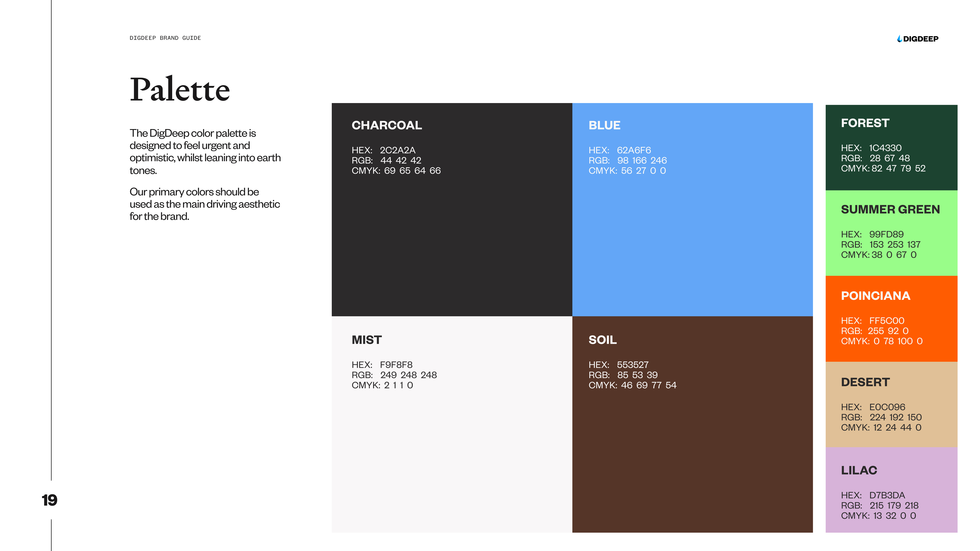Select the Desert color swatch
Screen dimensions: 980x551
pyautogui.click(x=891, y=404)
